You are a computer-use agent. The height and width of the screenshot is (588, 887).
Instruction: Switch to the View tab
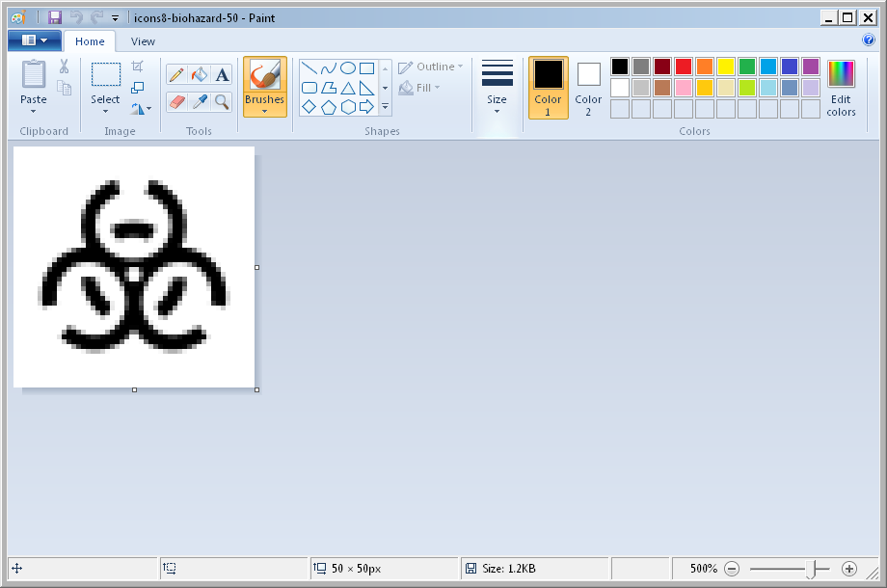click(x=143, y=41)
